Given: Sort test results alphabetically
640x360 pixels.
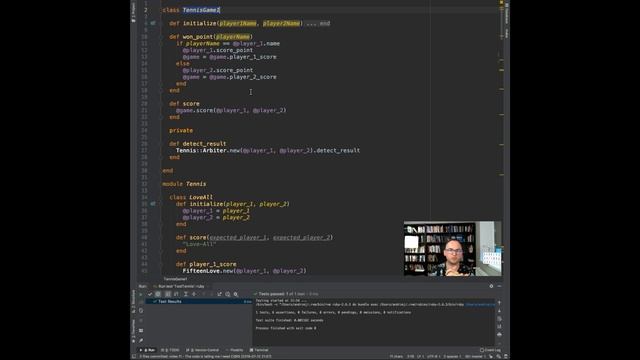Looking at the screenshot, I should [x=168, y=294].
